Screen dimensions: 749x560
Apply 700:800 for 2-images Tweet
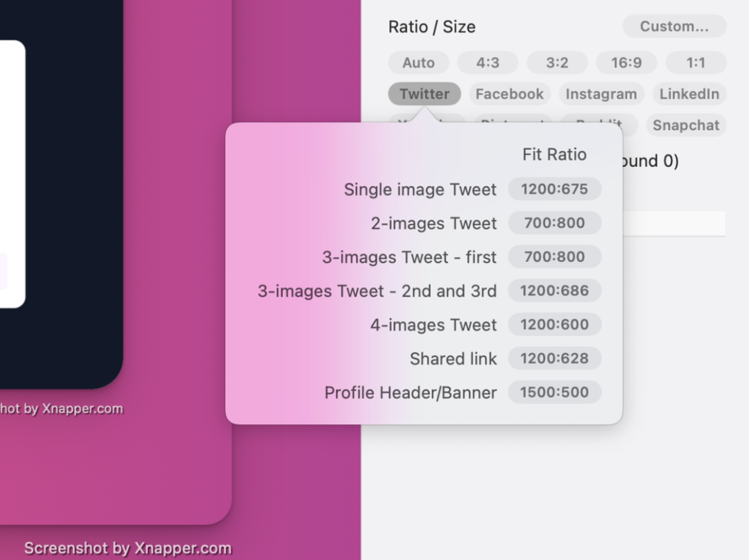point(555,223)
